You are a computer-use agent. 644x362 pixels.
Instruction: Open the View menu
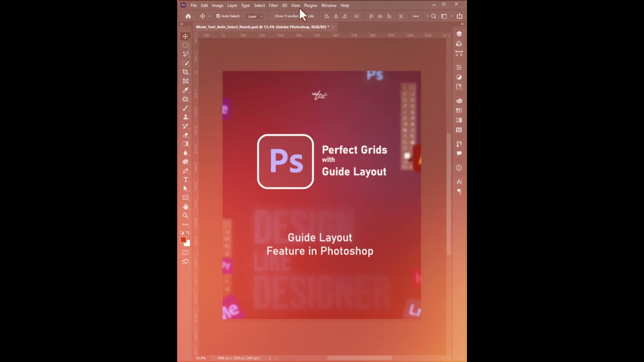295,6
